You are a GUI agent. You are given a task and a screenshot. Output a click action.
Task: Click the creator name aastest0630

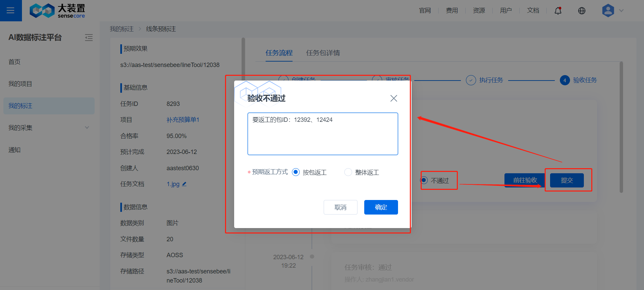183,168
